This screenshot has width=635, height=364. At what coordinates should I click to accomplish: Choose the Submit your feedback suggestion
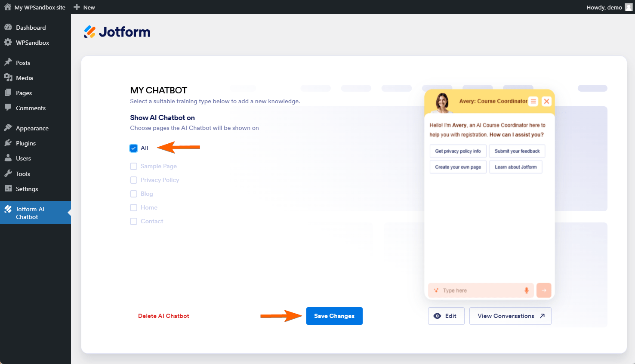[517, 151]
